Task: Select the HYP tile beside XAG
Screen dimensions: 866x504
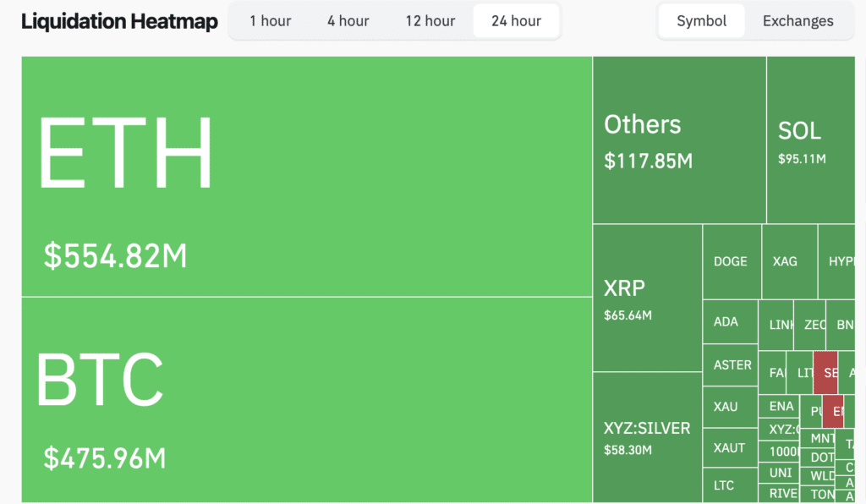Action: click(836, 261)
